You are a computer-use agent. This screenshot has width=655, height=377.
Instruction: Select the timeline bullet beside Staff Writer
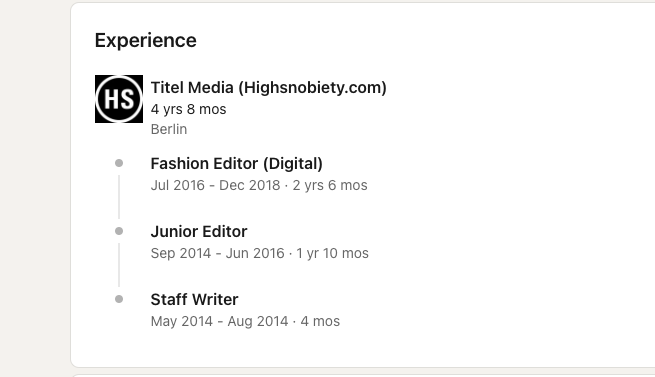(x=119, y=299)
